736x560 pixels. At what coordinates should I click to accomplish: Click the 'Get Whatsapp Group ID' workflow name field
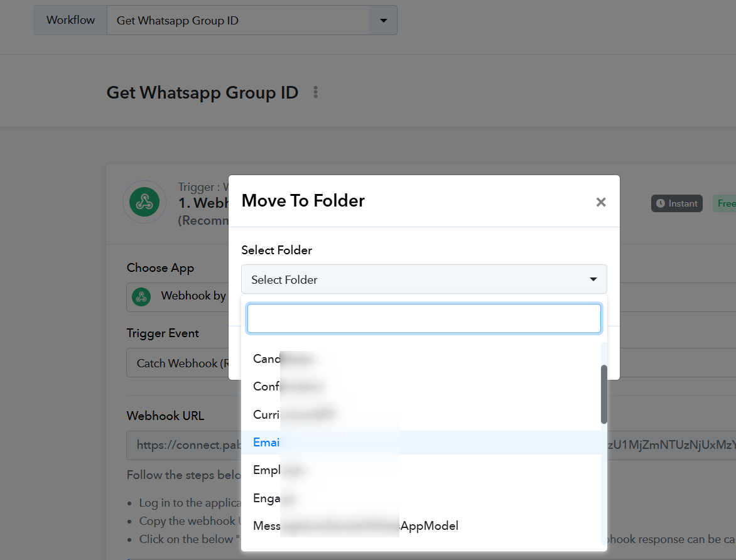(x=239, y=20)
